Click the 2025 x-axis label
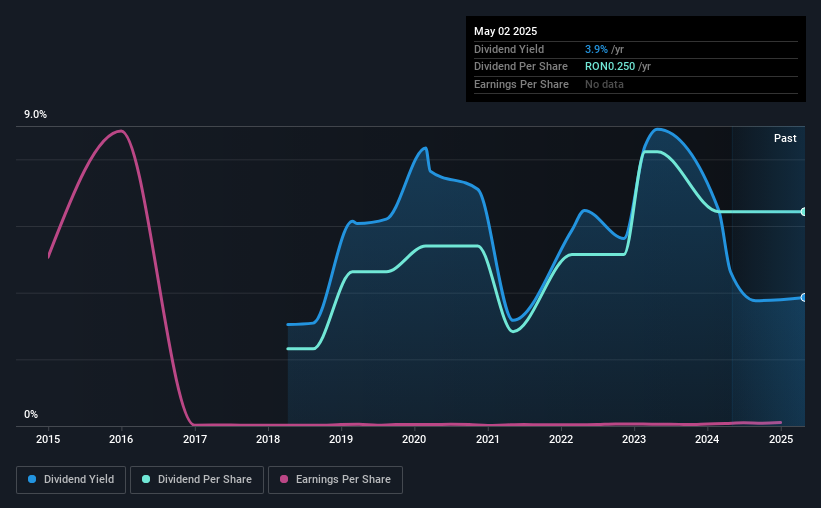This screenshot has height=508, width=821. [x=781, y=439]
